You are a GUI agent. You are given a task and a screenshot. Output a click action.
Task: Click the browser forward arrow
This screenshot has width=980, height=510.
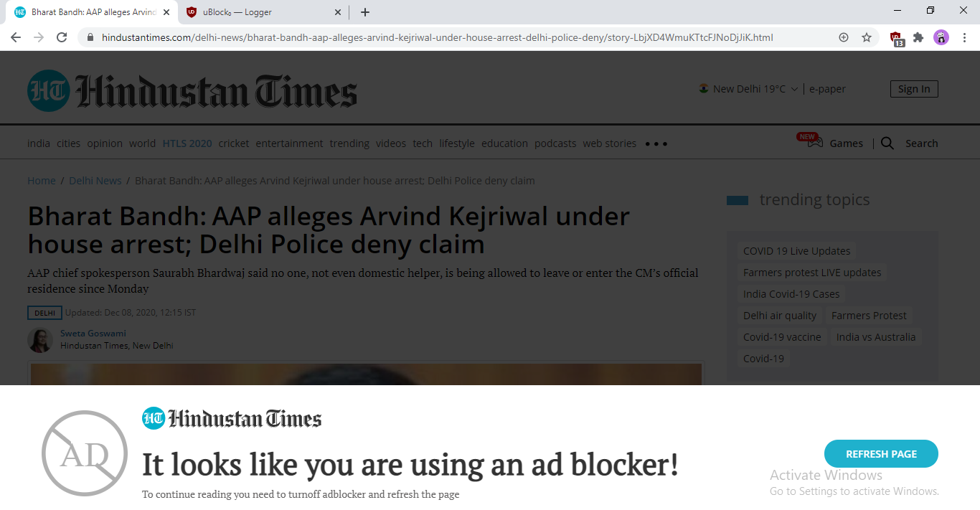click(x=39, y=37)
